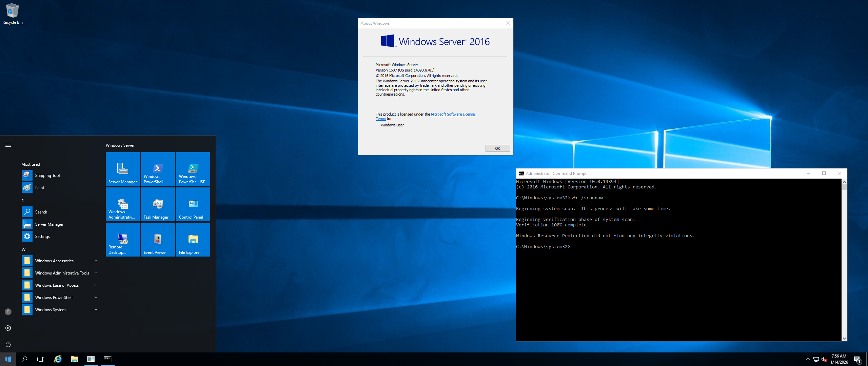868x366 pixels.
Task: Open the Control Panel tile
Action: [193, 204]
